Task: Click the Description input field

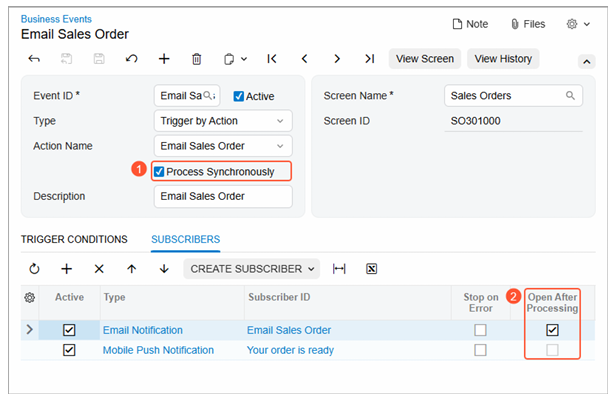Action: click(x=223, y=196)
